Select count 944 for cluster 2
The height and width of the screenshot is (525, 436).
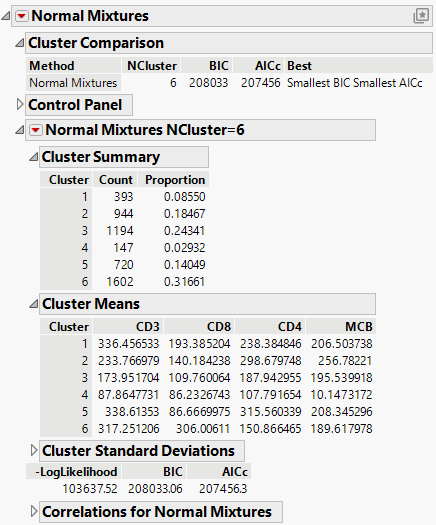pyautogui.click(x=124, y=214)
